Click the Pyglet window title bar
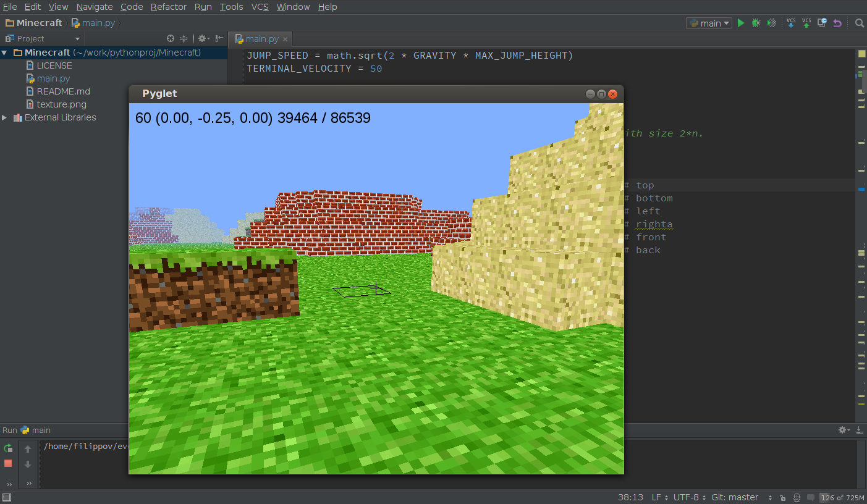The height and width of the screenshot is (504, 867). (x=376, y=94)
